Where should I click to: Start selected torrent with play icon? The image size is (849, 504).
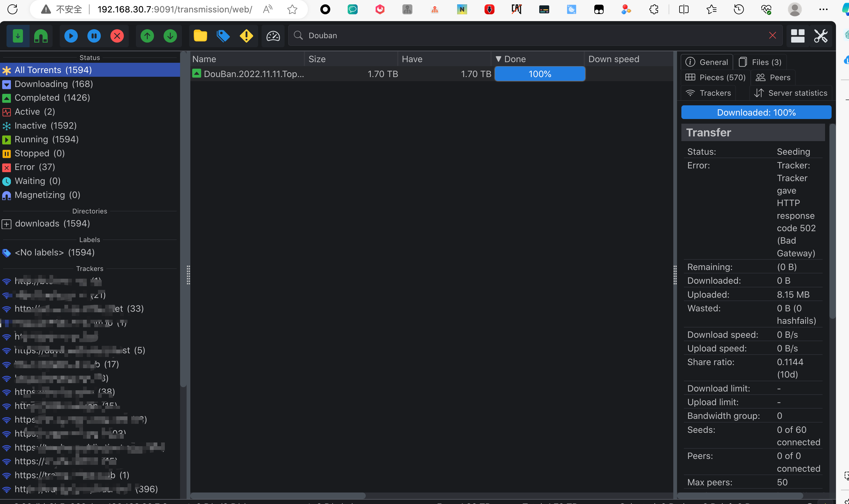click(71, 36)
